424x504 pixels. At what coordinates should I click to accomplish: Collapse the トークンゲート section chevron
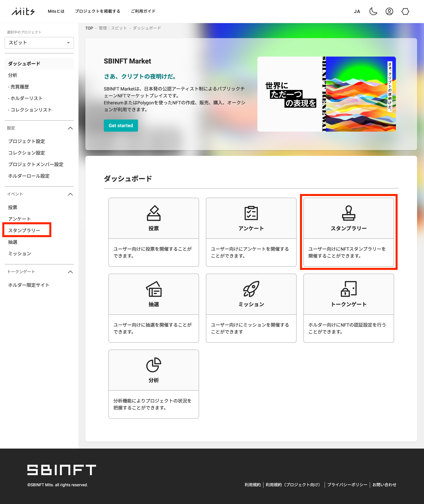click(x=70, y=272)
